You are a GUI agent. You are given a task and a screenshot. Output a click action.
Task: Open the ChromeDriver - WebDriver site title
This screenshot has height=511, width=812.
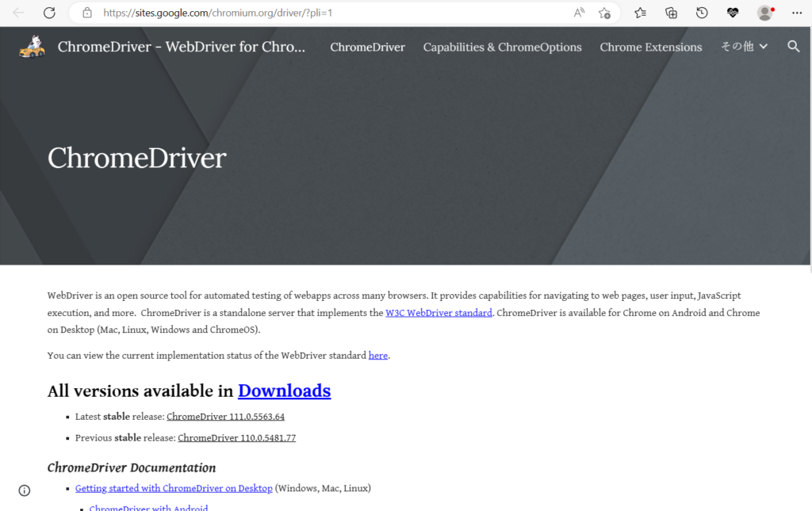point(182,47)
